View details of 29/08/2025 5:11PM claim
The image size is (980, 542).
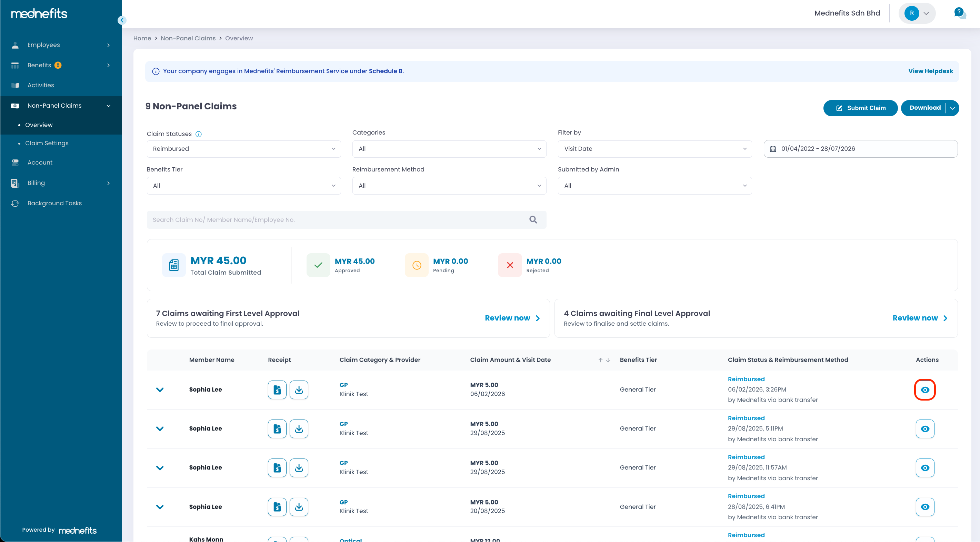[925, 429]
